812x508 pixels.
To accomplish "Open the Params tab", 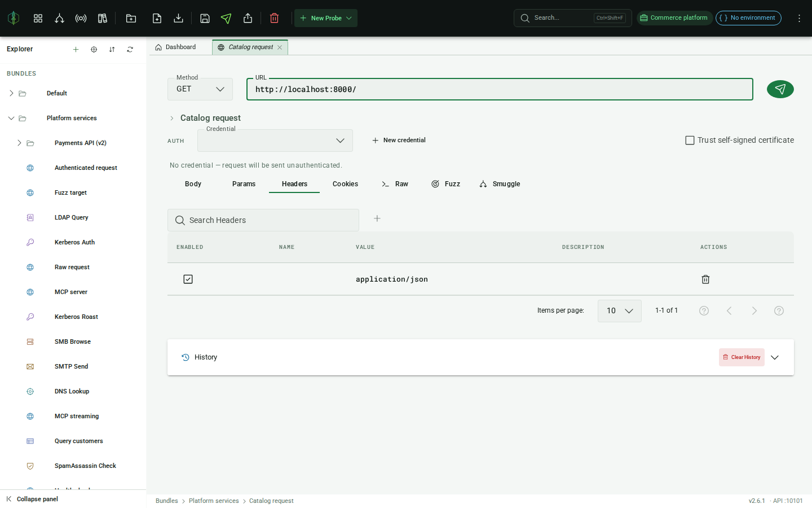I will 244,184.
